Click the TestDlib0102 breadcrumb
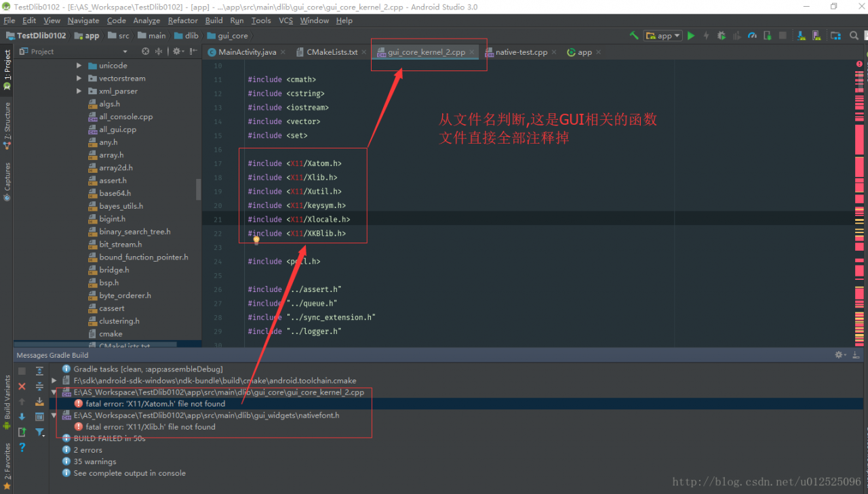Viewport: 868px width, 494px height. [x=37, y=36]
